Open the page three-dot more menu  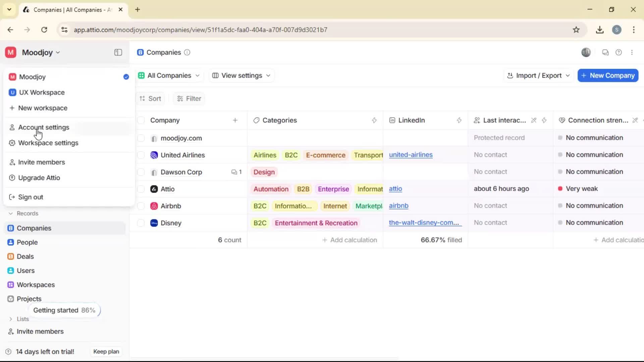[632, 52]
